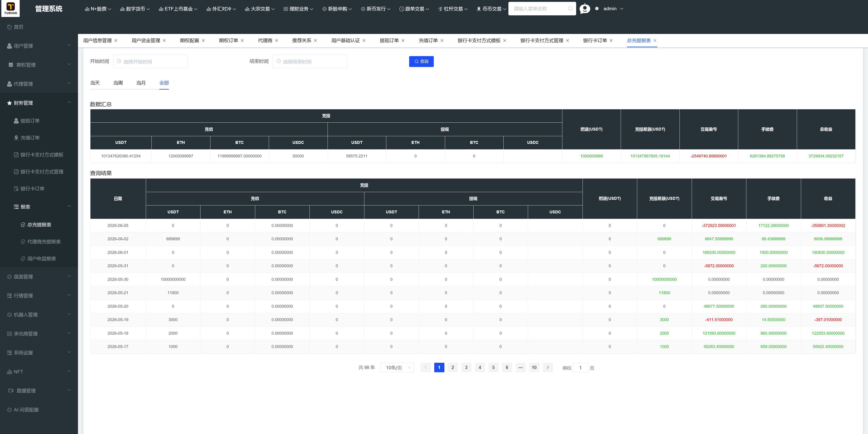
Task: Click the search magnifier icon in menu search
Action: (x=570, y=9)
